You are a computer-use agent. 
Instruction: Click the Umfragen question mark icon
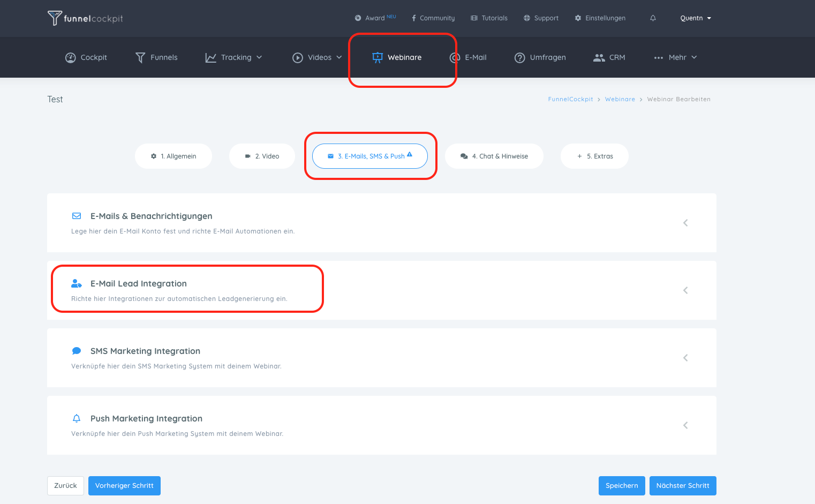point(519,58)
